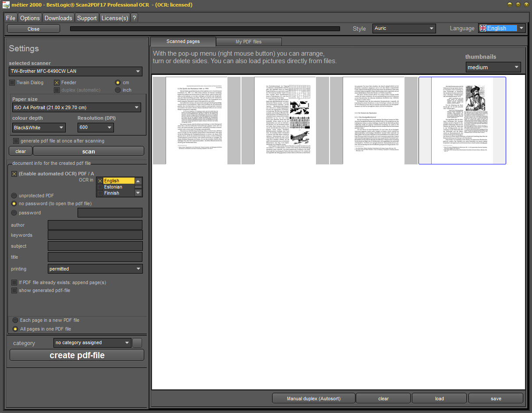The height and width of the screenshot is (413, 532).
Task: Toggle the Feeder checkbox
Action: (57, 82)
